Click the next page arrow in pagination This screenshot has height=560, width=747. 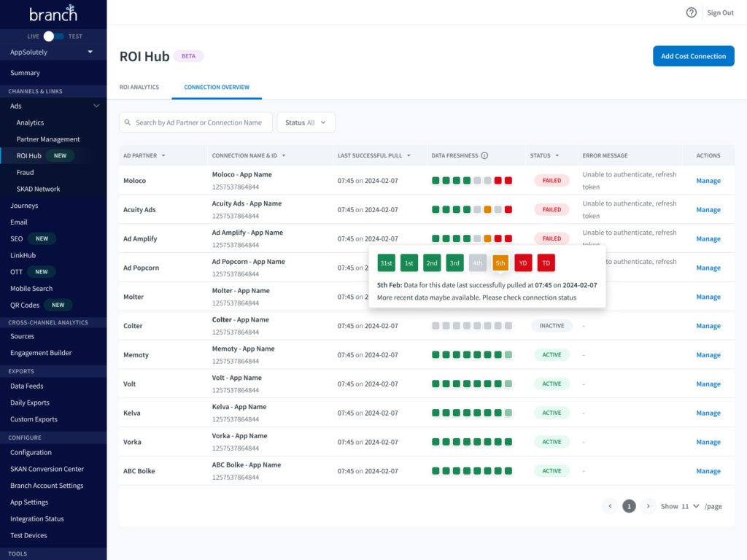(x=648, y=505)
